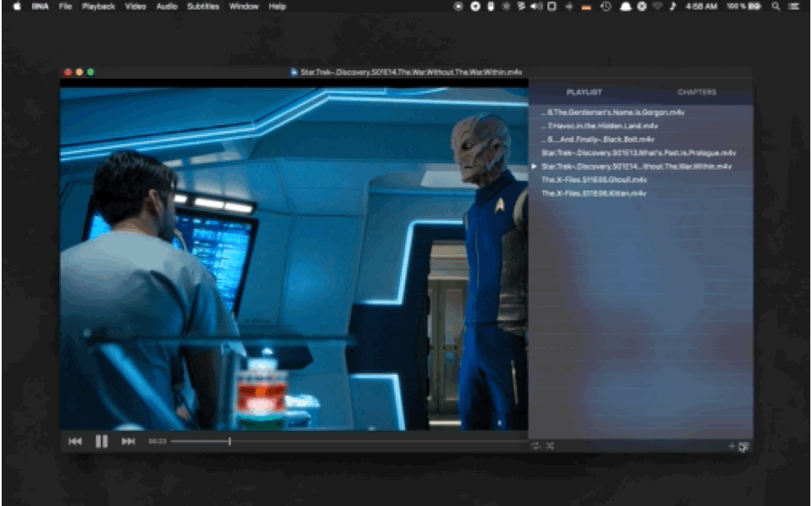The height and width of the screenshot is (506, 812).
Task: Minimize the IINA window with yellow button
Action: (x=80, y=72)
